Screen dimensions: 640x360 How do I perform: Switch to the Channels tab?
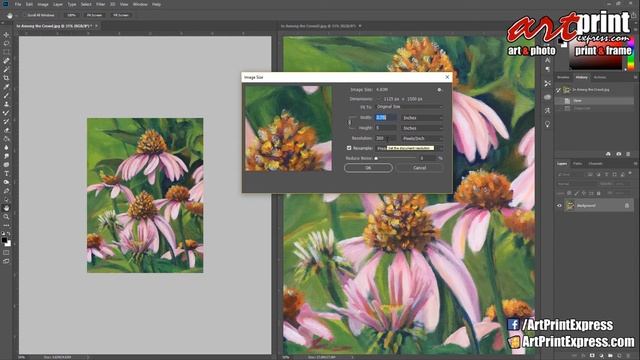click(x=595, y=164)
